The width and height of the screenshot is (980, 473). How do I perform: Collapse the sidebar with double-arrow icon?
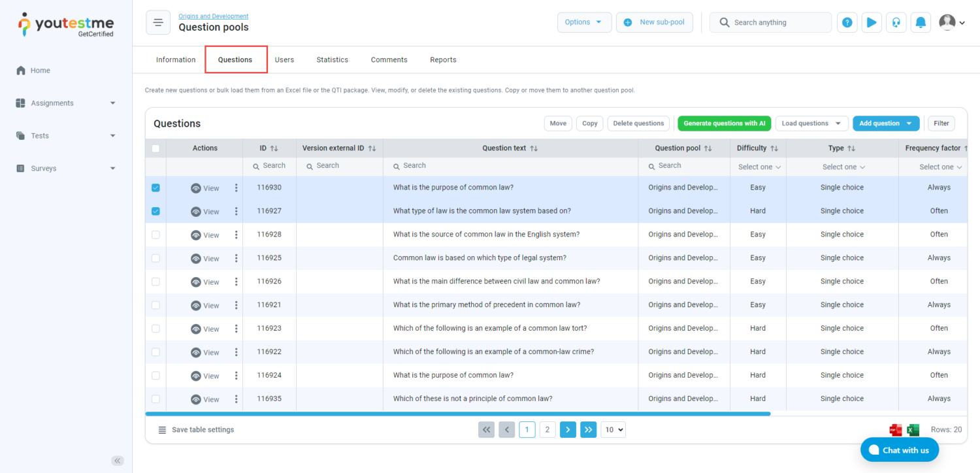coord(118,461)
